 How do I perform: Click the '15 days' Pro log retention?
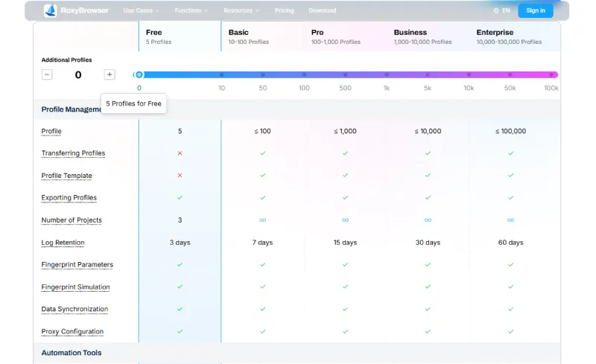coord(345,243)
